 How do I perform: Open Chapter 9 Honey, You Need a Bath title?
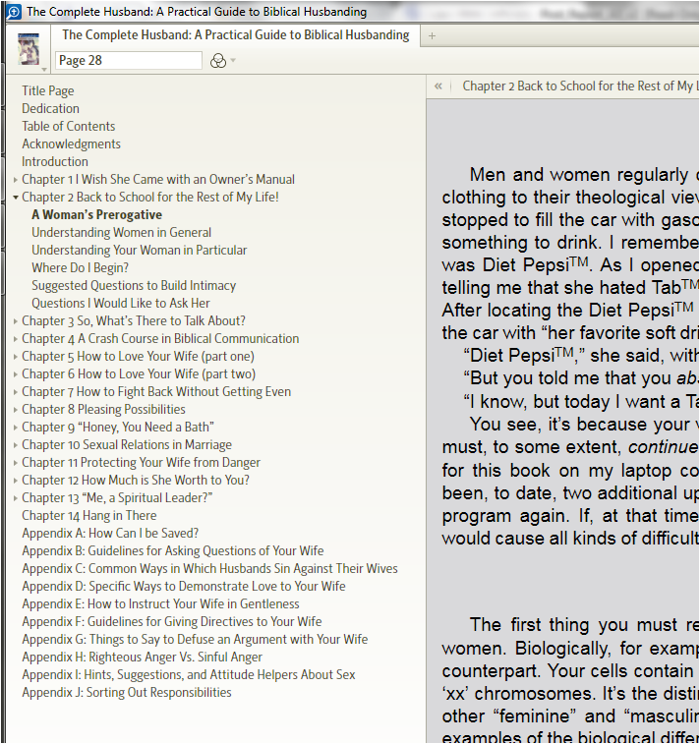click(x=118, y=428)
